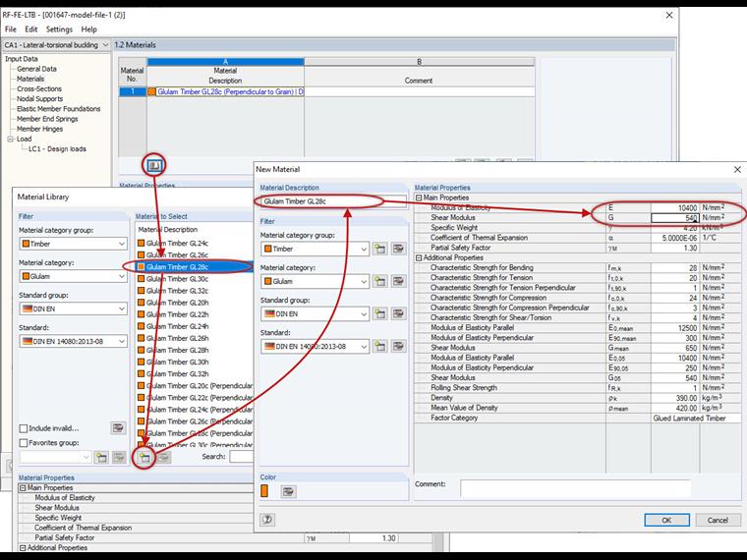Image resolution: width=747 pixels, height=560 pixels.
Task: Open Standard group DIN EN dropdown in Material Library
Action: tap(122, 308)
